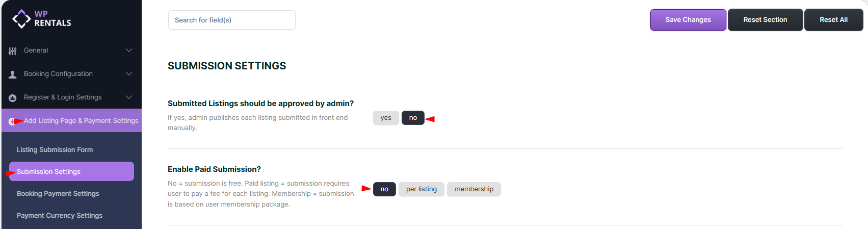
Task: Click the Reset Section button
Action: click(x=765, y=20)
